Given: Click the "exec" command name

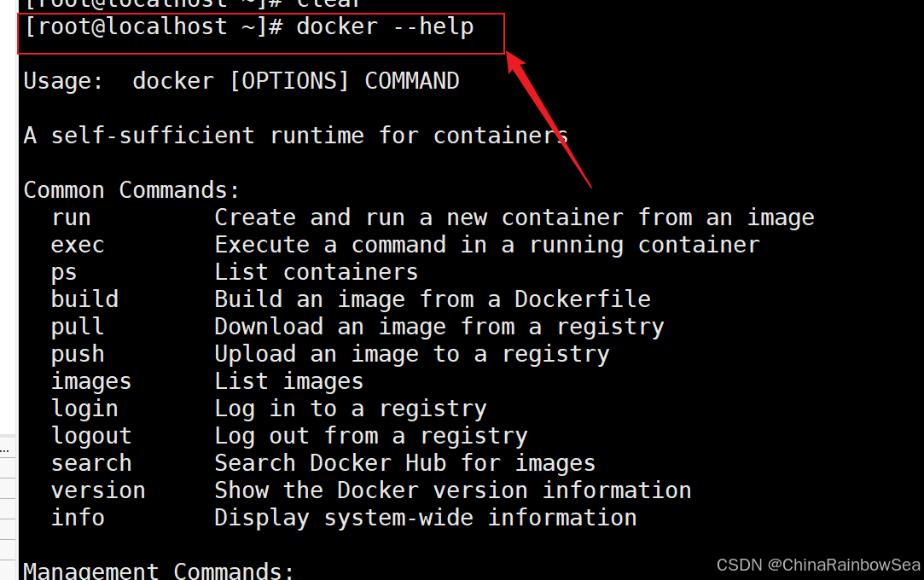Looking at the screenshot, I should [x=78, y=245].
